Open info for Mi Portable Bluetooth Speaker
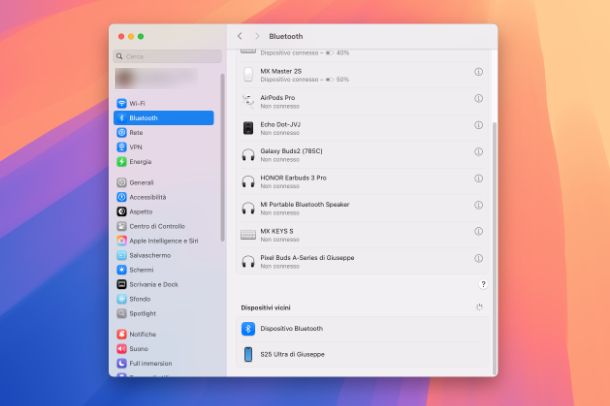This screenshot has height=406, width=610. click(478, 207)
